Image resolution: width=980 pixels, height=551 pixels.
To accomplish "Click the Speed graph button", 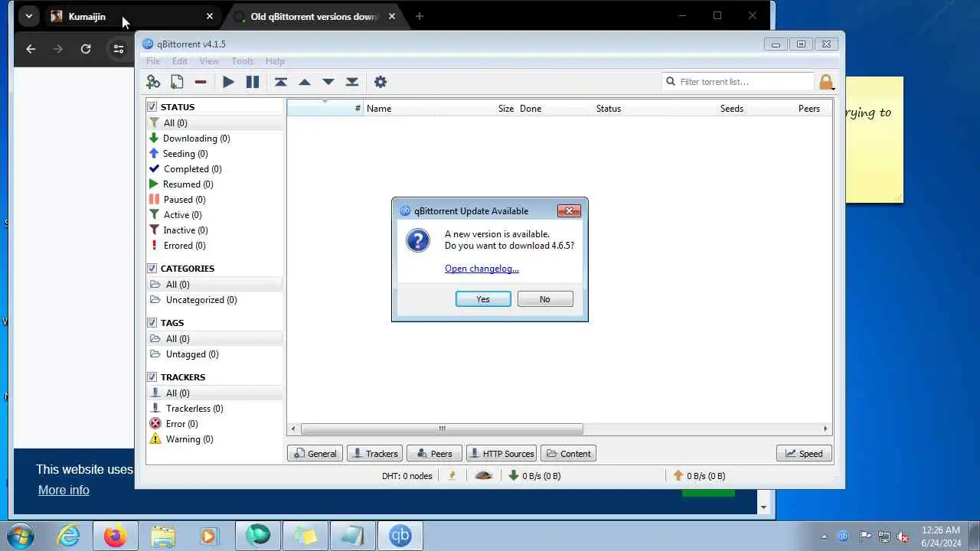I will coord(804,454).
